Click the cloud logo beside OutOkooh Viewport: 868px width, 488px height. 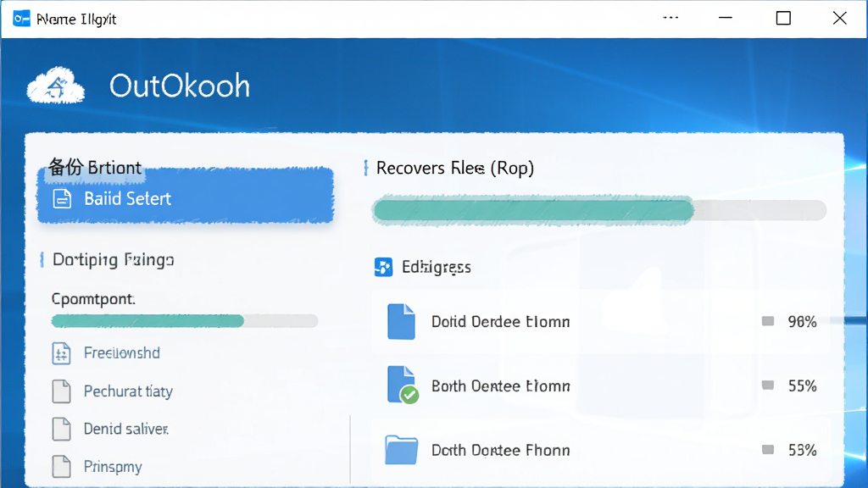[56, 86]
